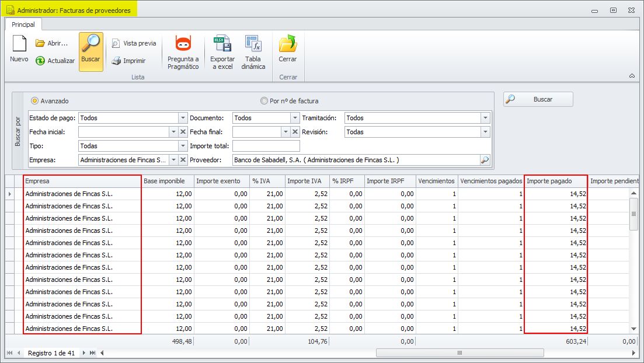Click the Cerrar folder icon

pos(287,44)
